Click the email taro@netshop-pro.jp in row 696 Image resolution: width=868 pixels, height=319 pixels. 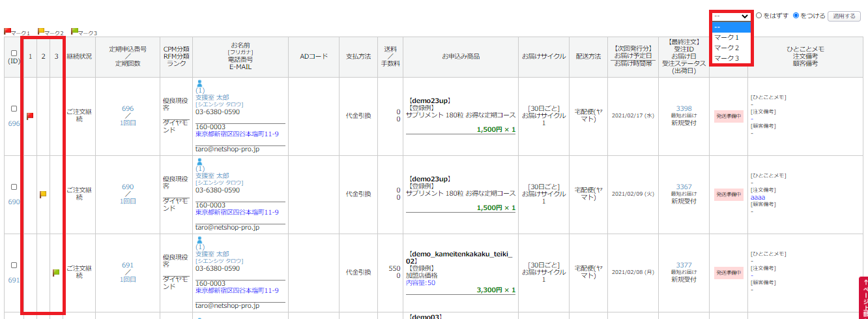(x=227, y=149)
